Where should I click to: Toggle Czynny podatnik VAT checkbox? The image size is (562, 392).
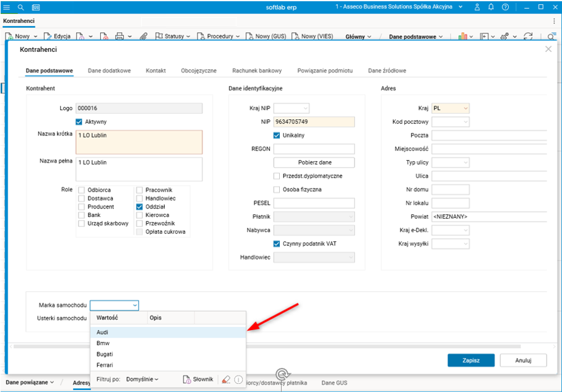click(277, 244)
